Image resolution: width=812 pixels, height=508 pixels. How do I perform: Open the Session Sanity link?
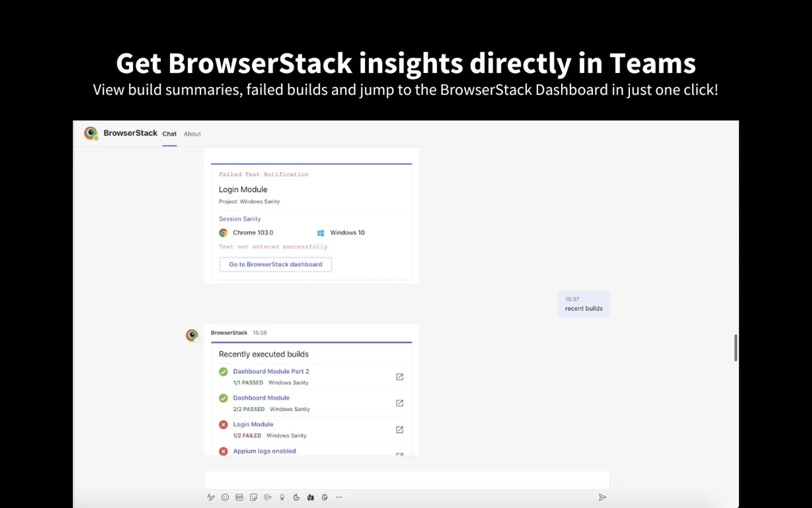click(240, 219)
